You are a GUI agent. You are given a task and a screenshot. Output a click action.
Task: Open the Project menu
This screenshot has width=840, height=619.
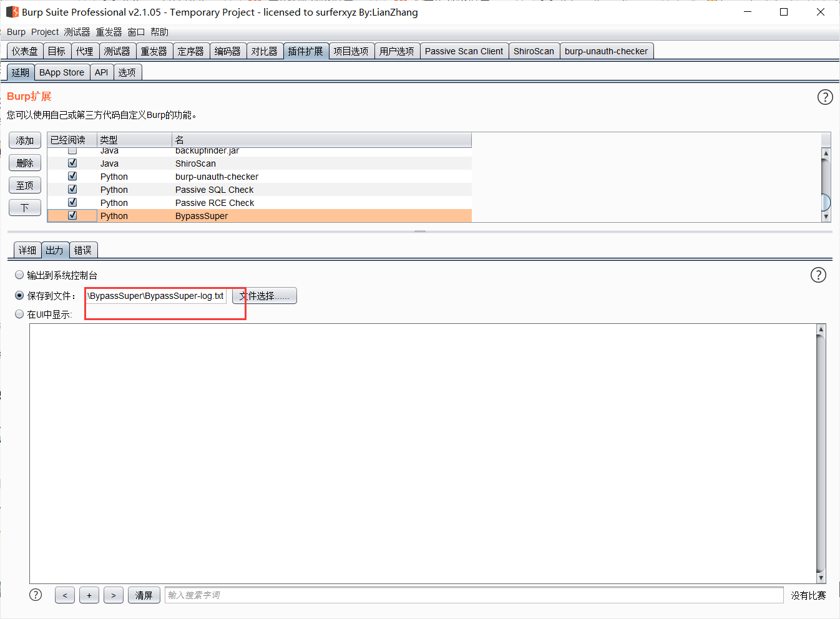point(45,32)
